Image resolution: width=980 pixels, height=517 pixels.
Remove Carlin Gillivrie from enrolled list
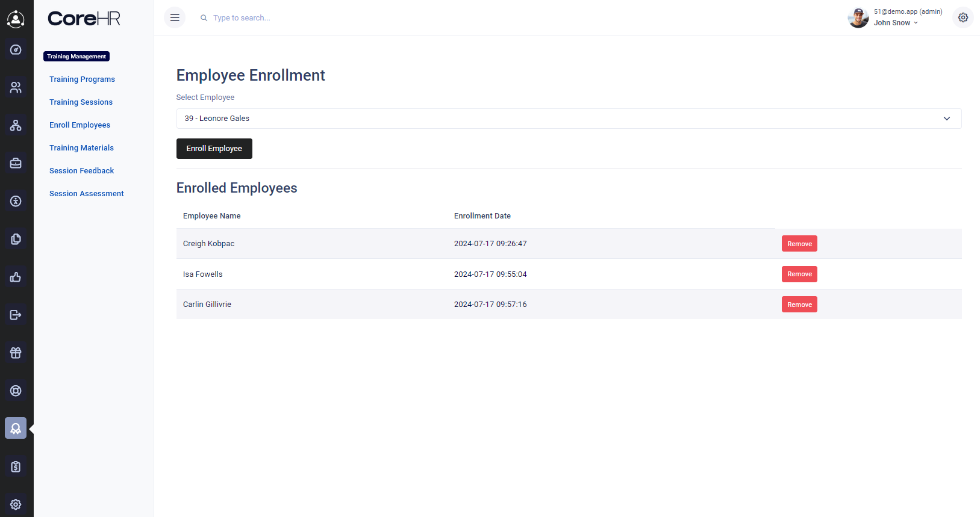pyautogui.click(x=799, y=305)
